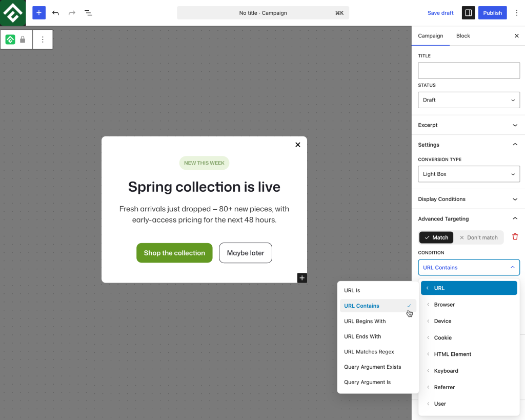Select the Fresh arrivals paragraph text
The image size is (525, 420).
[204, 214]
